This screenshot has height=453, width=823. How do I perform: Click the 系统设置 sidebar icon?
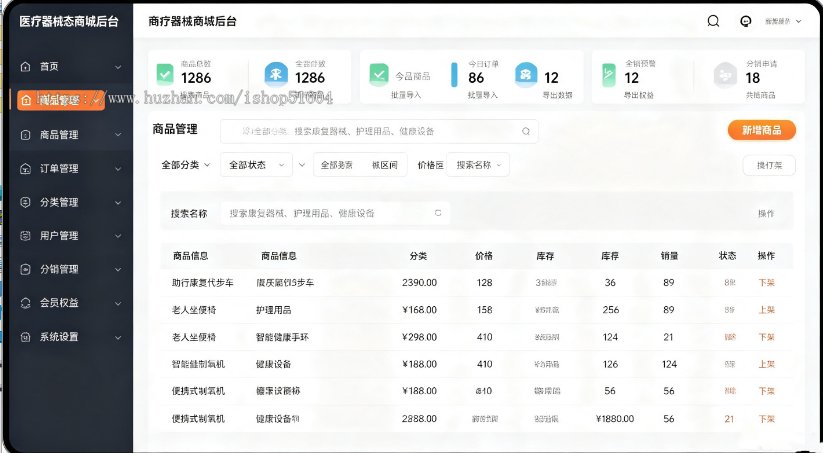[25, 337]
